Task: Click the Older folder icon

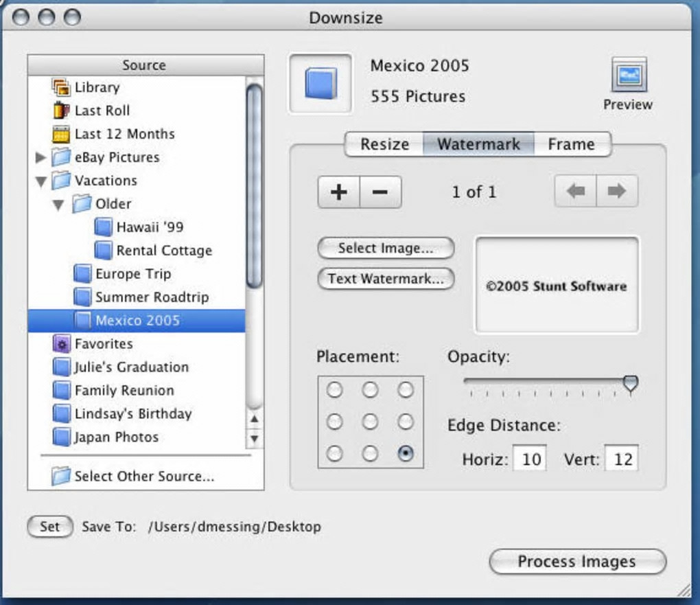Action: [82, 203]
